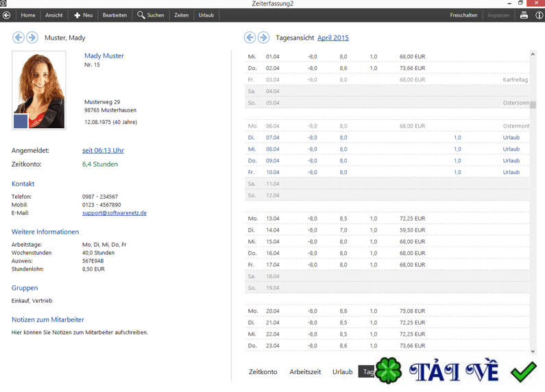This screenshot has width=545, height=392.
Task: Show next month in Tagesansicht
Action: pos(263,38)
